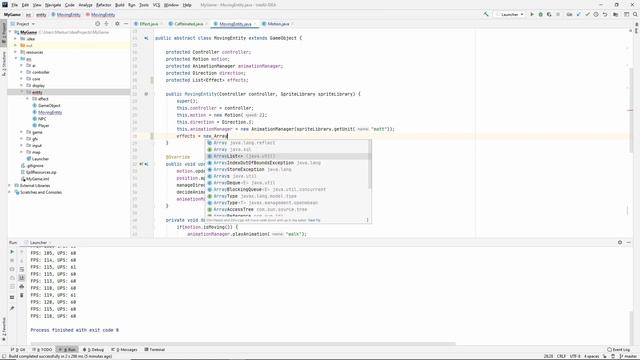Click the implementation gutter icon beside the class declaration
640x360 pixels.
pos(146,38)
